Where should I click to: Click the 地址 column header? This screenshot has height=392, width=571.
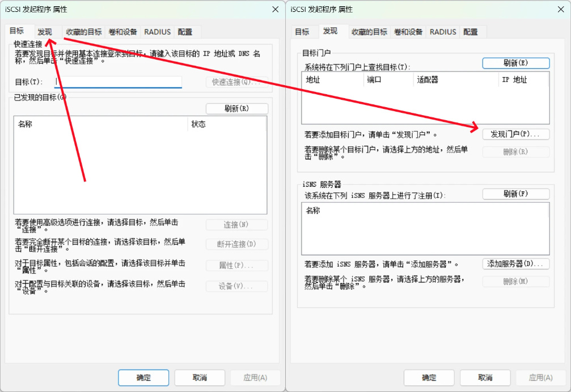332,80
